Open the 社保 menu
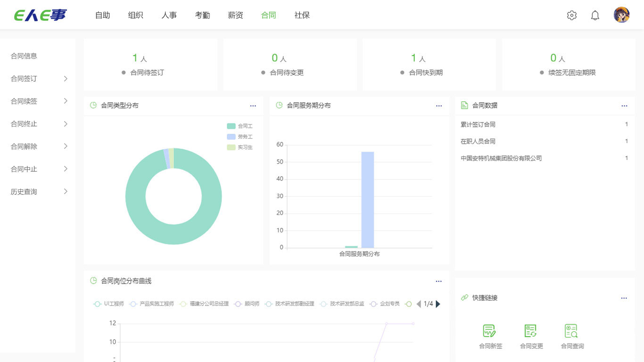 pyautogui.click(x=302, y=15)
